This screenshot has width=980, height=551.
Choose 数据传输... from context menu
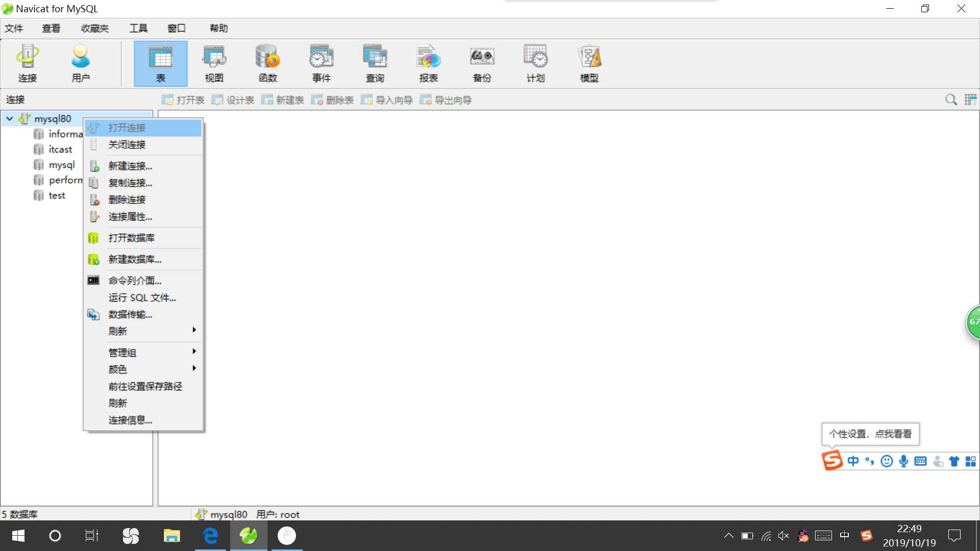143,314
